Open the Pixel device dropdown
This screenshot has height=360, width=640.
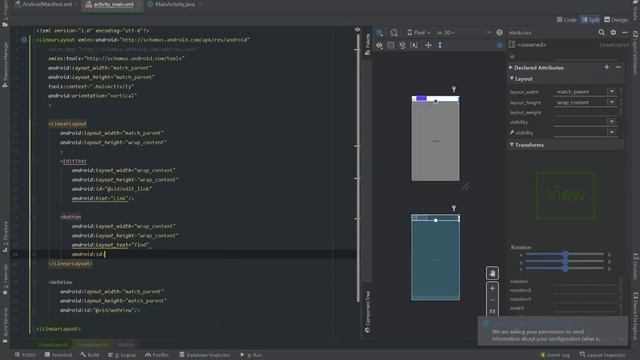point(418,33)
